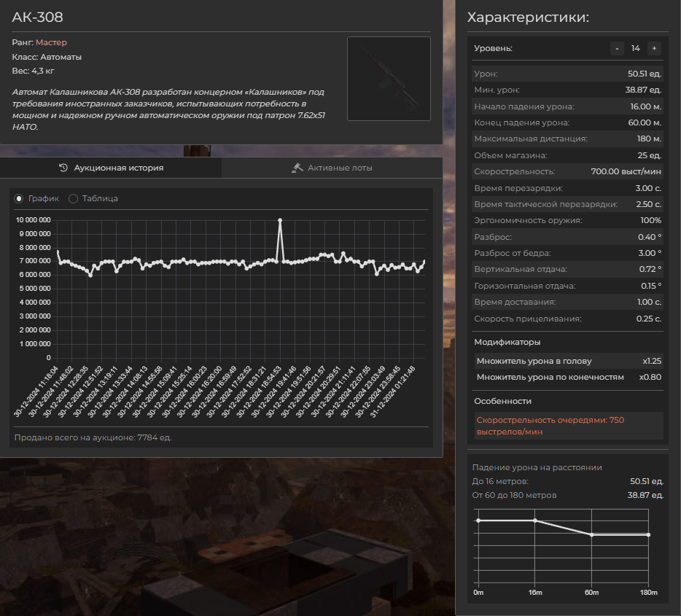Decrease weapon level with minus button
The height and width of the screenshot is (616, 681).
point(617,48)
